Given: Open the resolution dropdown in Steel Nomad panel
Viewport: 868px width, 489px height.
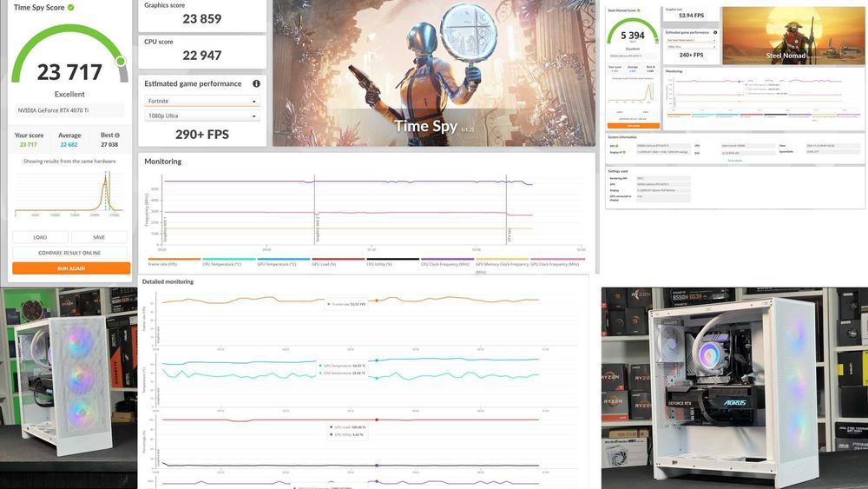Looking at the screenshot, I should point(692,47).
